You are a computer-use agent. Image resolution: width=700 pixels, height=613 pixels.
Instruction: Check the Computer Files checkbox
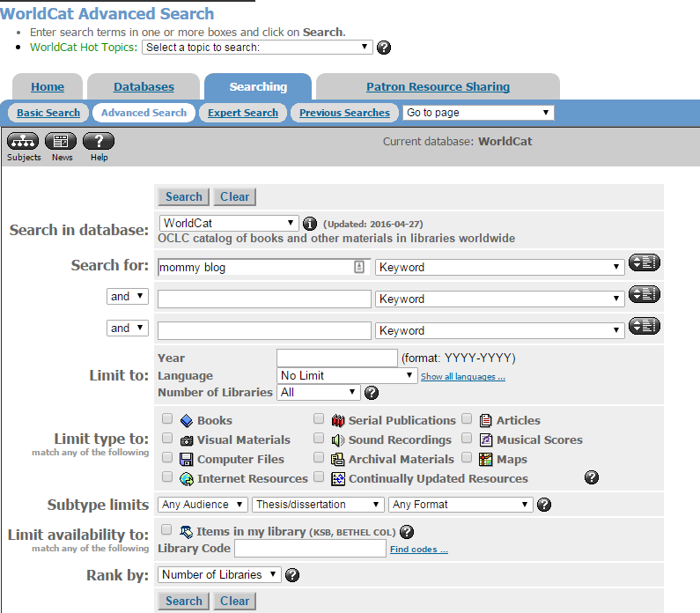coord(167,457)
